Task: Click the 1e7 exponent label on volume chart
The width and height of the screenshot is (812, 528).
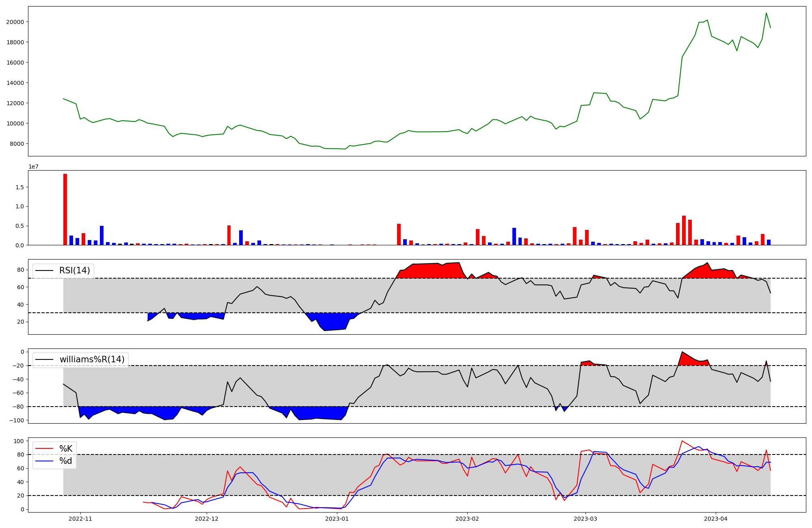Action: click(x=33, y=167)
